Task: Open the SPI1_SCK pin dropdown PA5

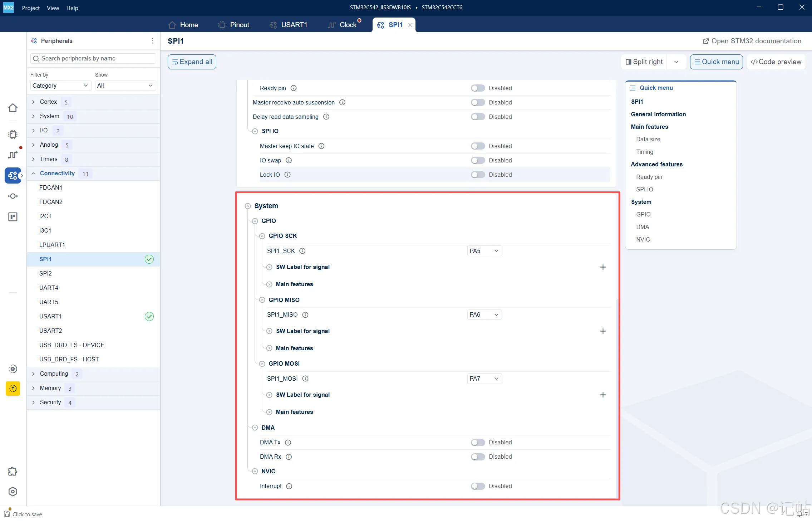Action: 484,251
